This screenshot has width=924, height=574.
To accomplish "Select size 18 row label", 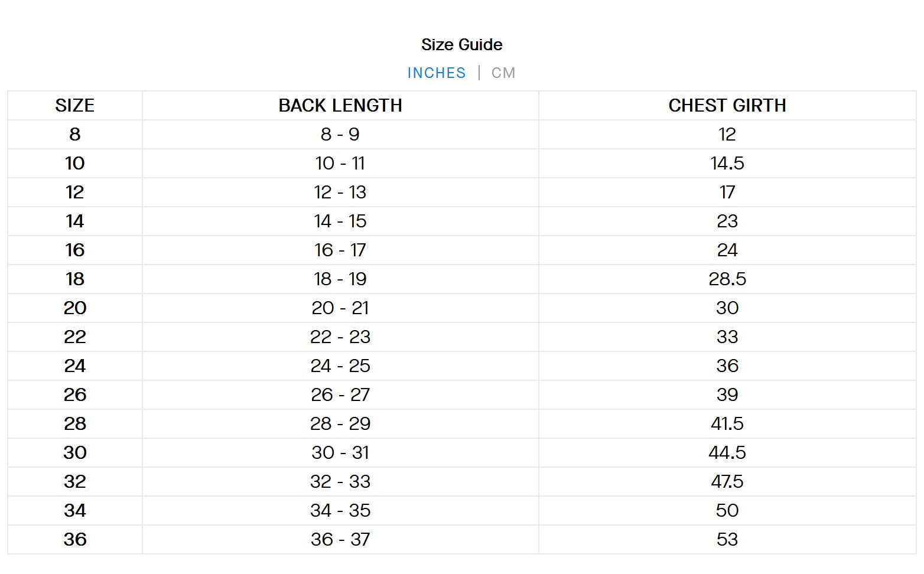I will pyautogui.click(x=75, y=279).
